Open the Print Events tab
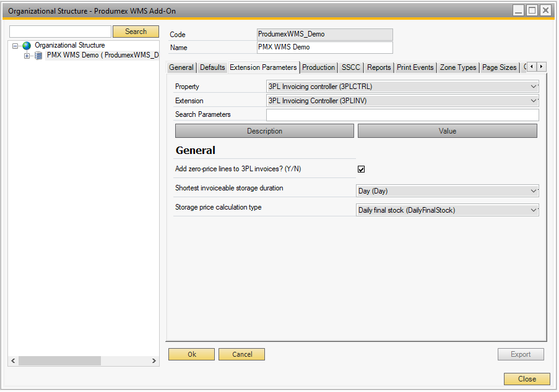Viewport: 559px width, 392px height. [415, 67]
